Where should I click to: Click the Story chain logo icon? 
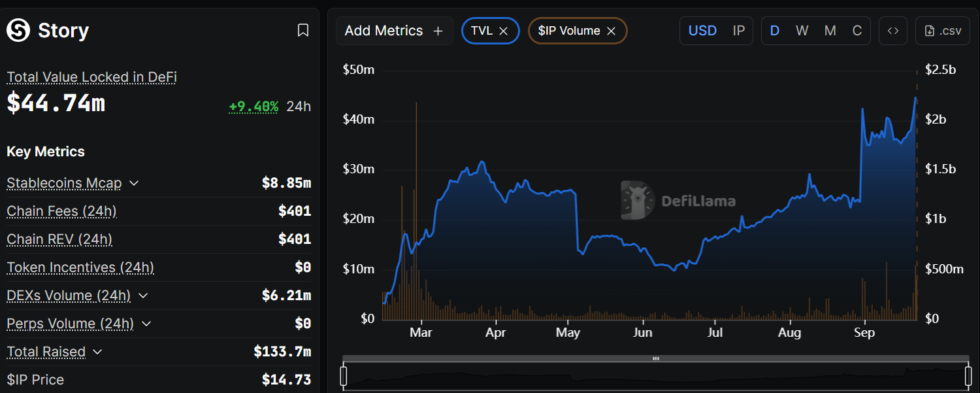pyautogui.click(x=18, y=30)
